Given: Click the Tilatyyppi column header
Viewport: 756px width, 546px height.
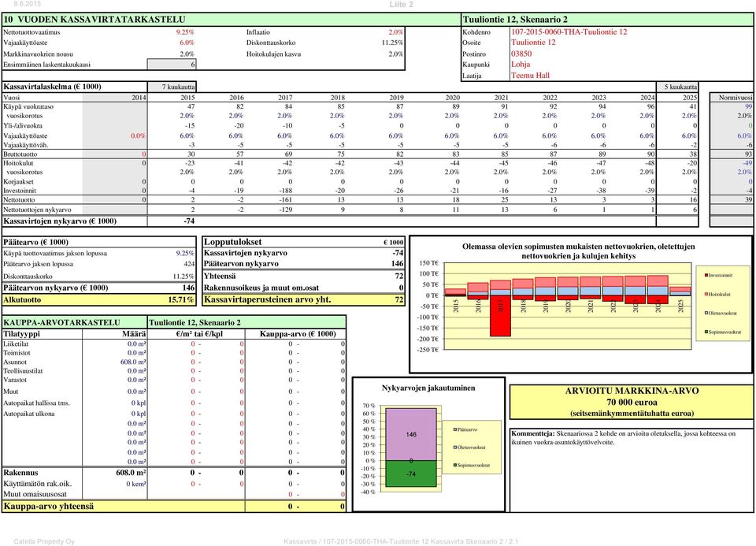Looking at the screenshot, I should (22, 334).
